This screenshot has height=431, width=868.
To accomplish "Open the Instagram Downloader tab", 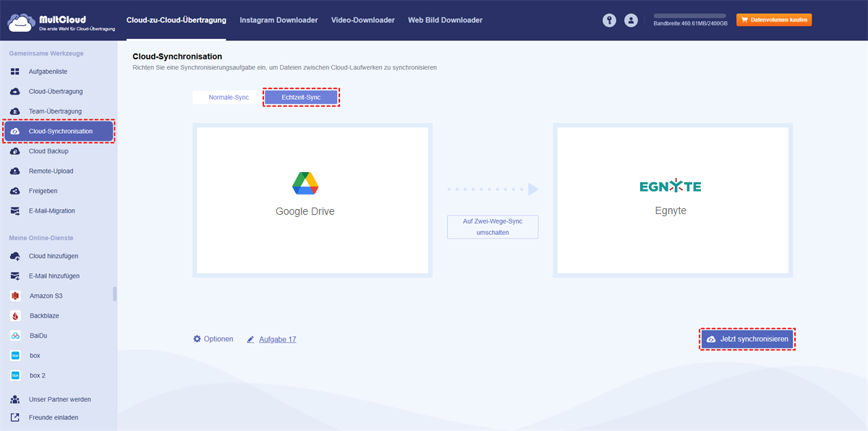I will pos(278,20).
